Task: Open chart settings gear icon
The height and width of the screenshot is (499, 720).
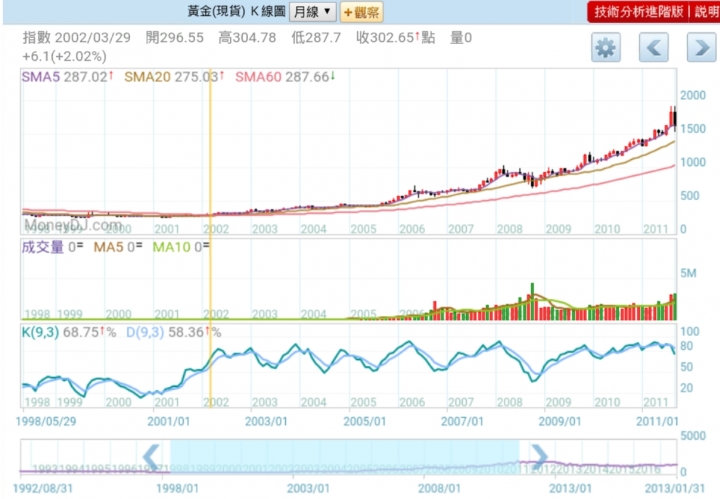Action: point(606,47)
